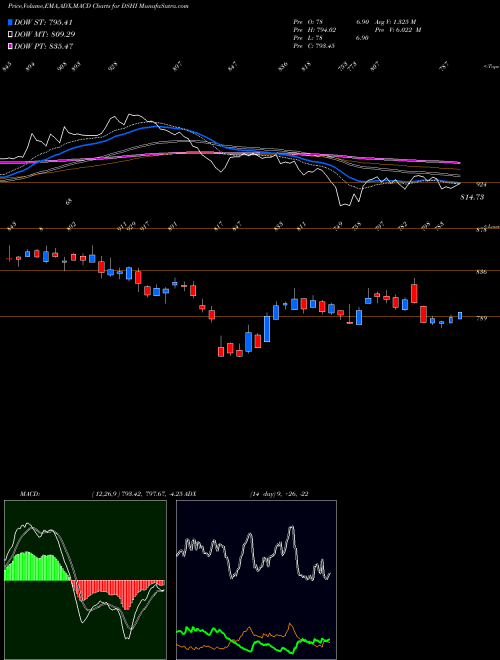Screen dimensions: 500x660
Task: Click the 836 price level label
Action: tap(481, 272)
